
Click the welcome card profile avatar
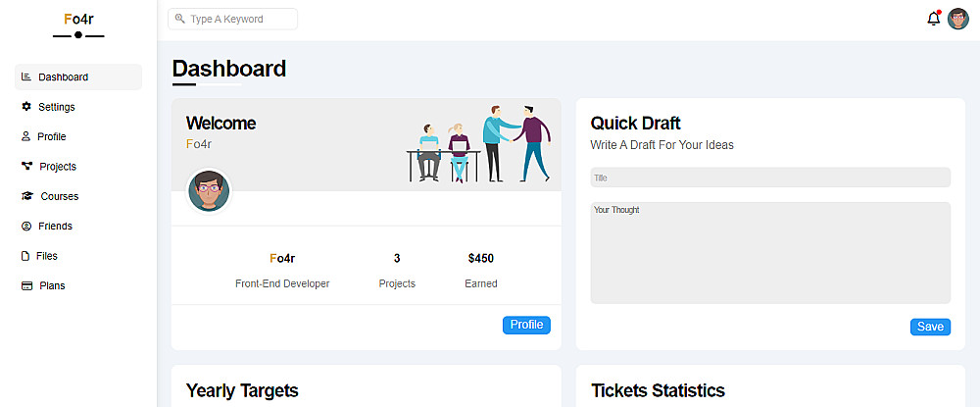pos(209,191)
